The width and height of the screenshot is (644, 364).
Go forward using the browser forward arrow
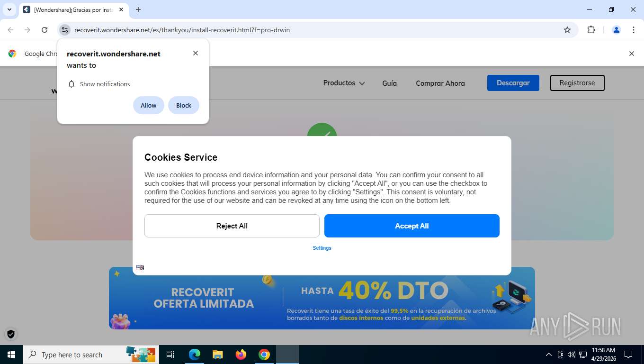click(x=27, y=30)
